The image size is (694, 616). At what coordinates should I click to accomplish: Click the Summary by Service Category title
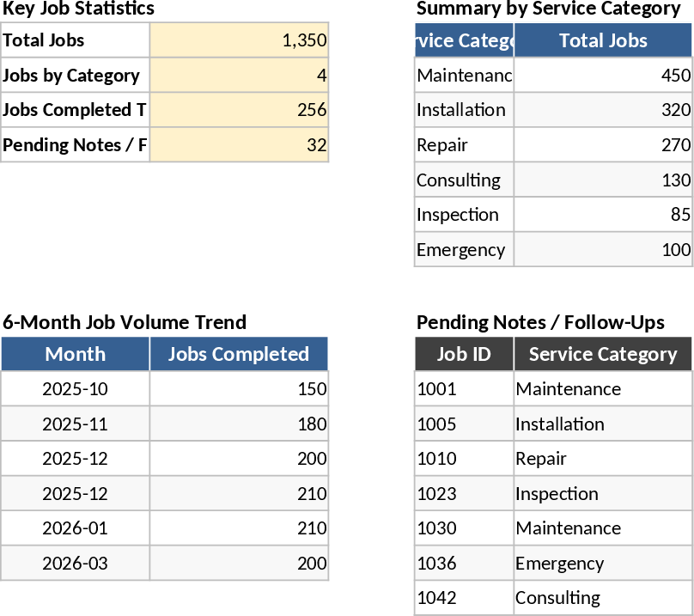coord(548,9)
